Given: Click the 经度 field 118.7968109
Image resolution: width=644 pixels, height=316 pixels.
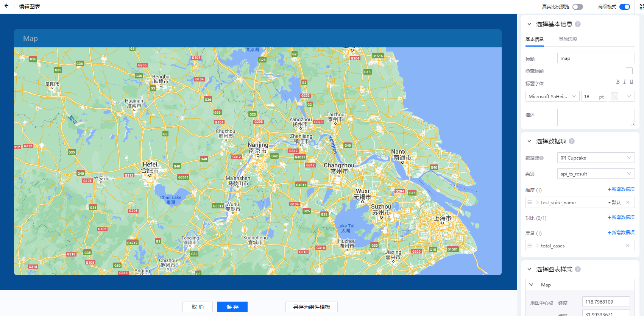Looking at the screenshot, I should (606, 302).
